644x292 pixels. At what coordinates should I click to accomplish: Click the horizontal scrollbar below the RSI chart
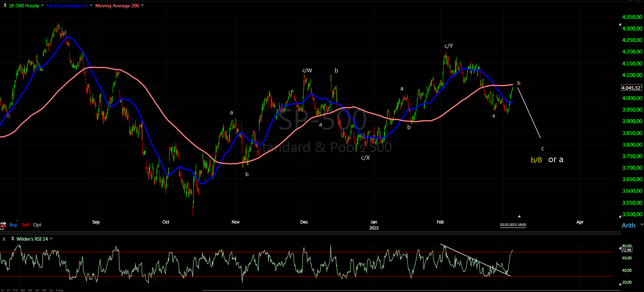point(411,290)
